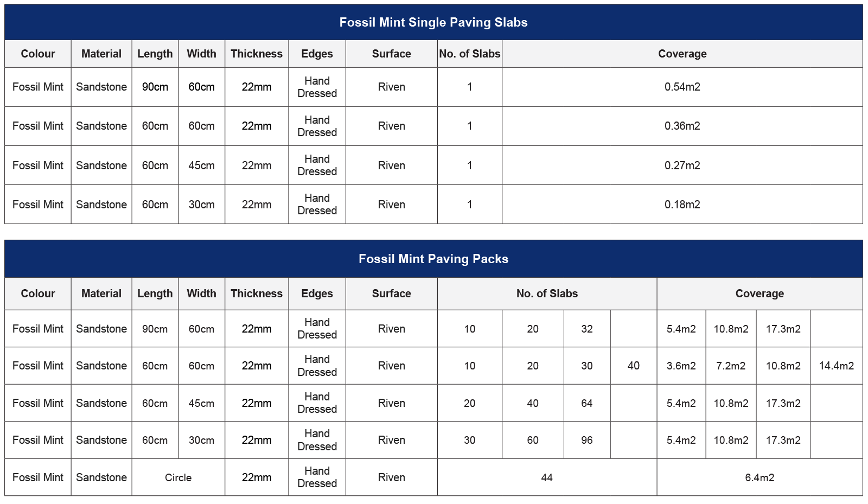Select the 90cm length cell in single slabs table
The height and width of the screenshot is (504, 868).
[x=155, y=87]
